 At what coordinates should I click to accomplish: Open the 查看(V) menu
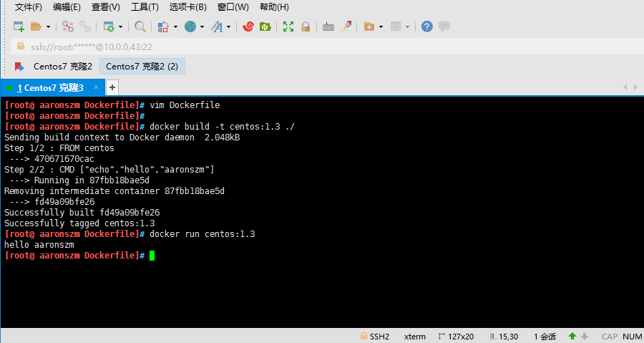[106, 7]
